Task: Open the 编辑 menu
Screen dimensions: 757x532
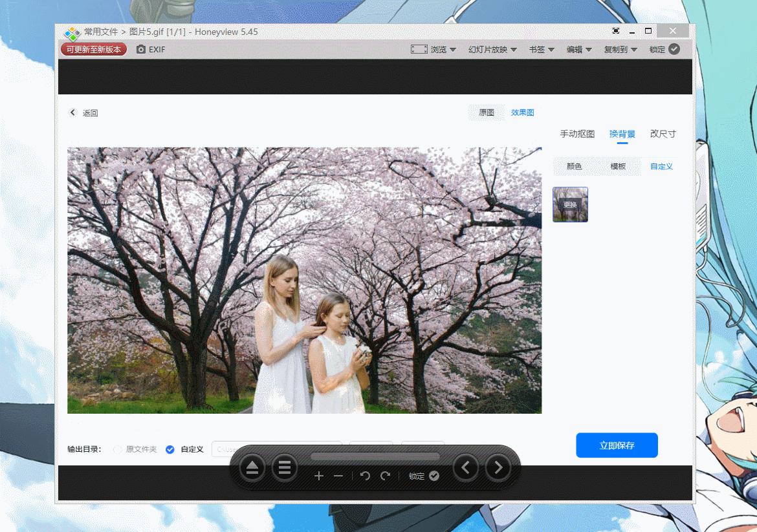Action: pyautogui.click(x=579, y=50)
